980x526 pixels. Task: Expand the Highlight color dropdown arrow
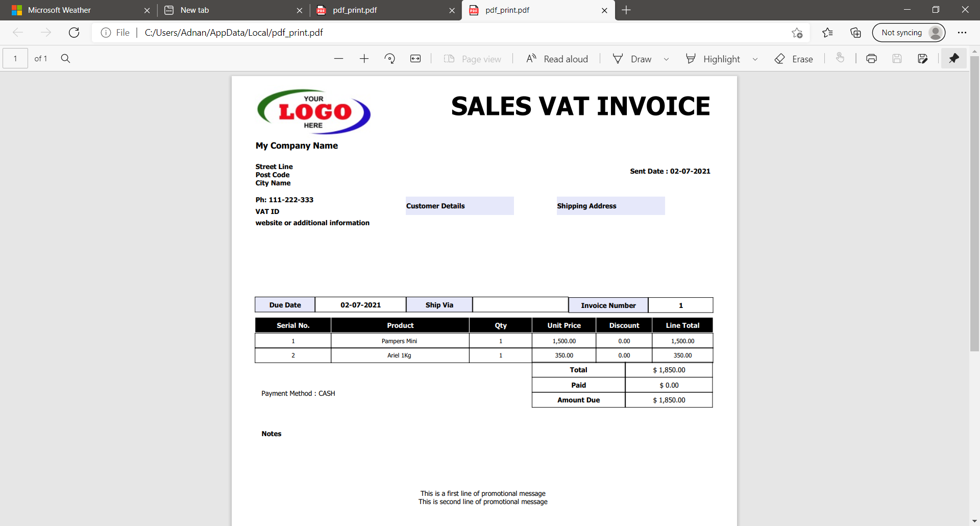[x=755, y=59]
